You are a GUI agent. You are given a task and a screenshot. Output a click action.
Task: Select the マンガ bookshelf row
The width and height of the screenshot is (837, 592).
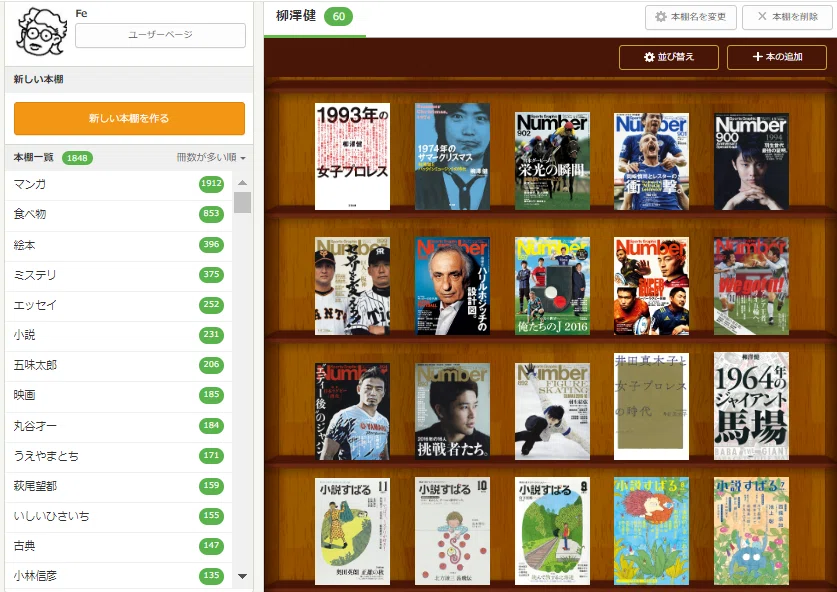point(119,185)
